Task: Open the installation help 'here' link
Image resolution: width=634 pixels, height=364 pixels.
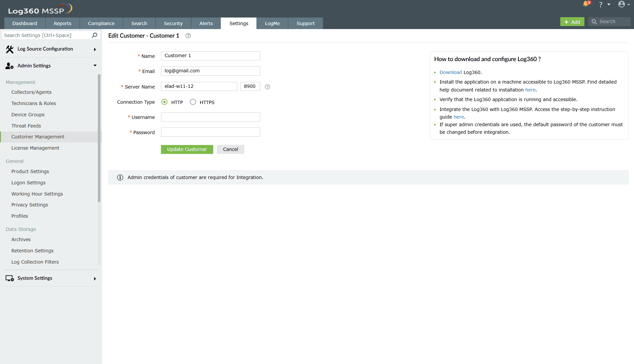Action: click(530, 90)
